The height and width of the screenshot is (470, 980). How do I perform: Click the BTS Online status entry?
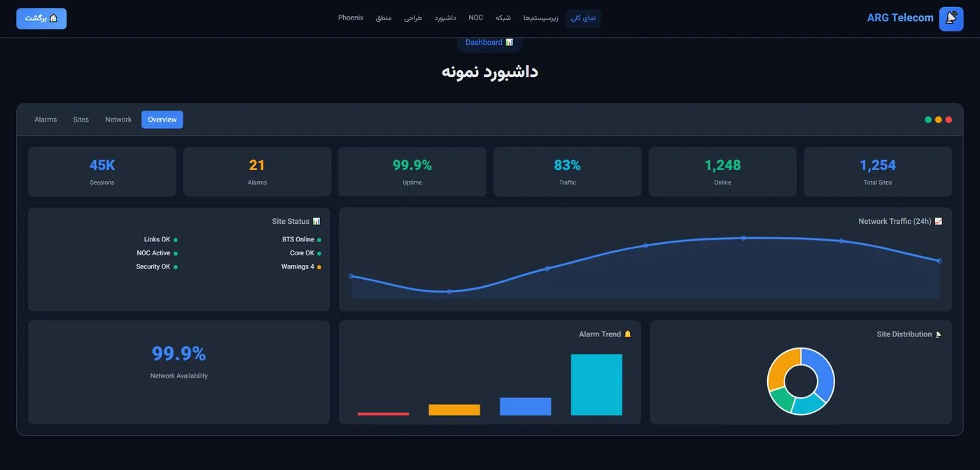tap(302, 240)
